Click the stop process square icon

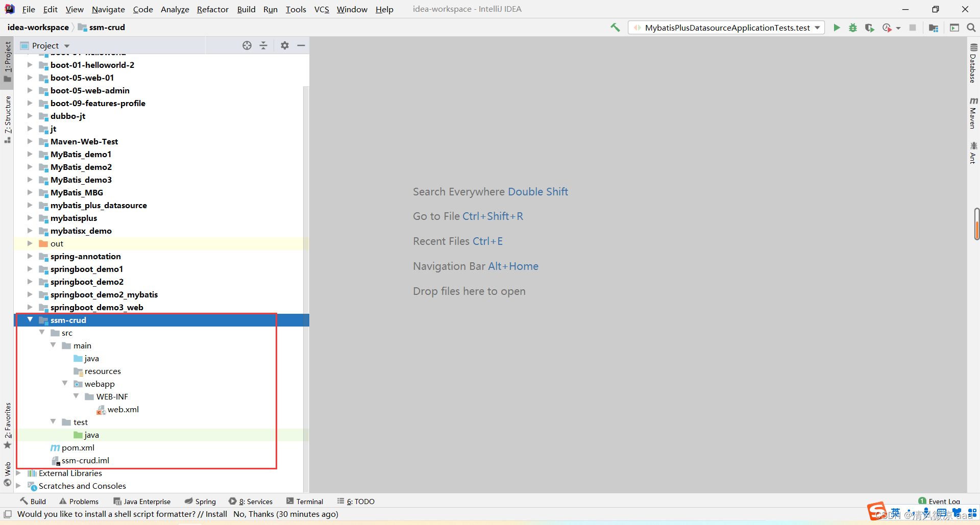[x=913, y=28]
